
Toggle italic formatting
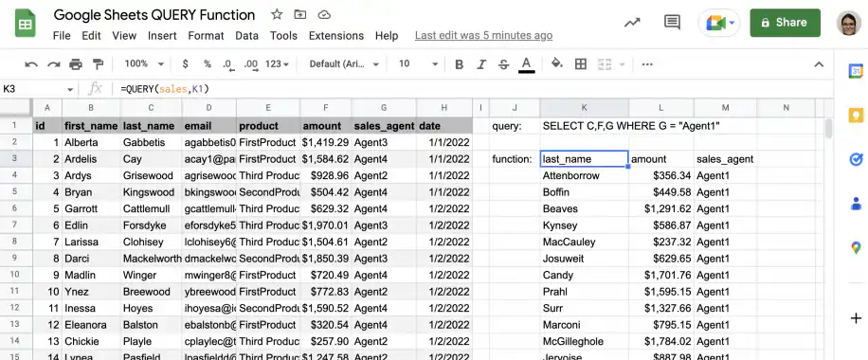[481, 64]
